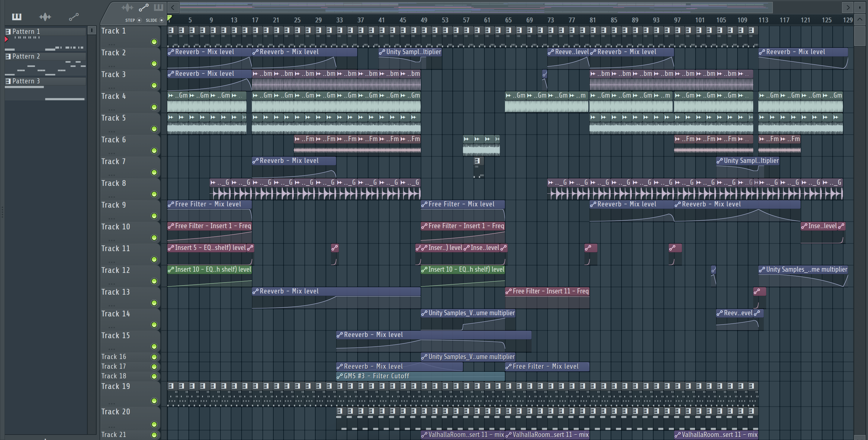Select the Reeverb - Mix level clip on Track 7
The image size is (868, 440).
click(x=294, y=167)
